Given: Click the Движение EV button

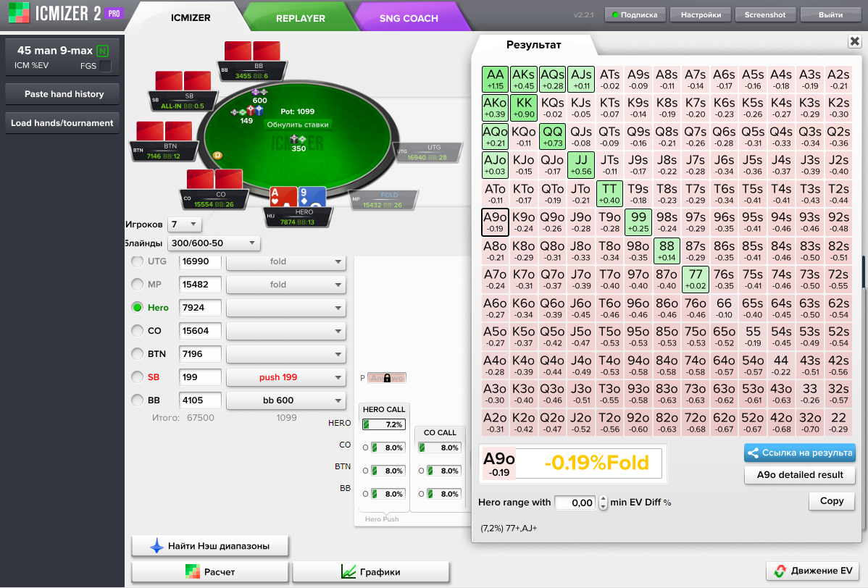Looking at the screenshot, I should pyautogui.click(x=813, y=571).
